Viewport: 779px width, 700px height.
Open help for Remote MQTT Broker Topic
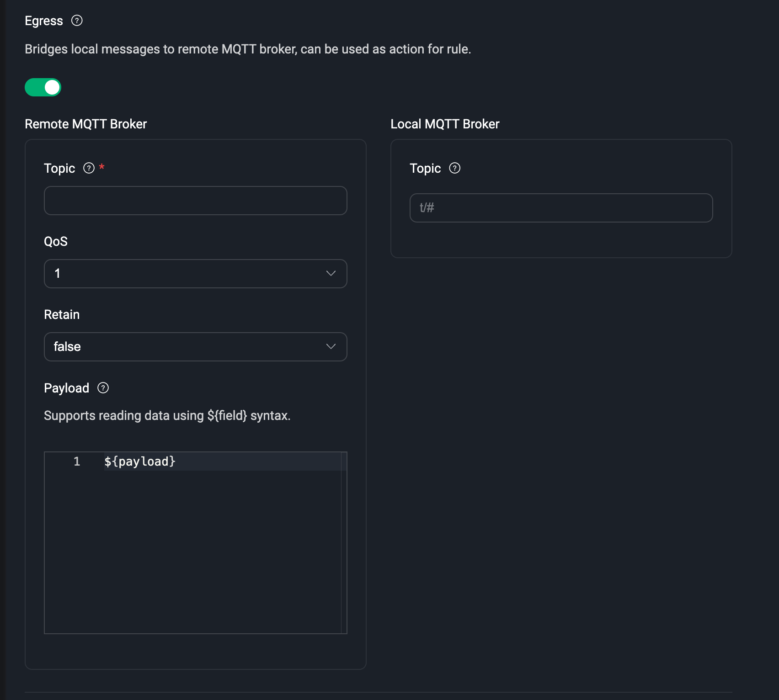(89, 168)
